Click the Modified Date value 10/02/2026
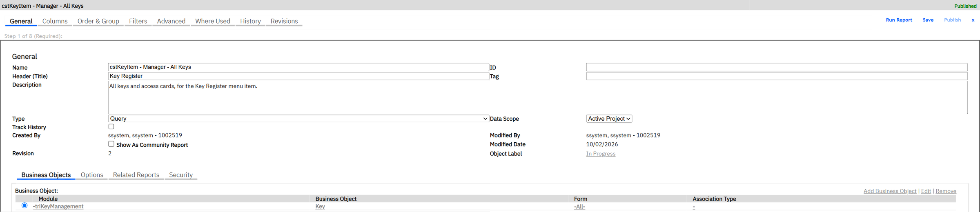Screen dimensions: 980x212 602,144
